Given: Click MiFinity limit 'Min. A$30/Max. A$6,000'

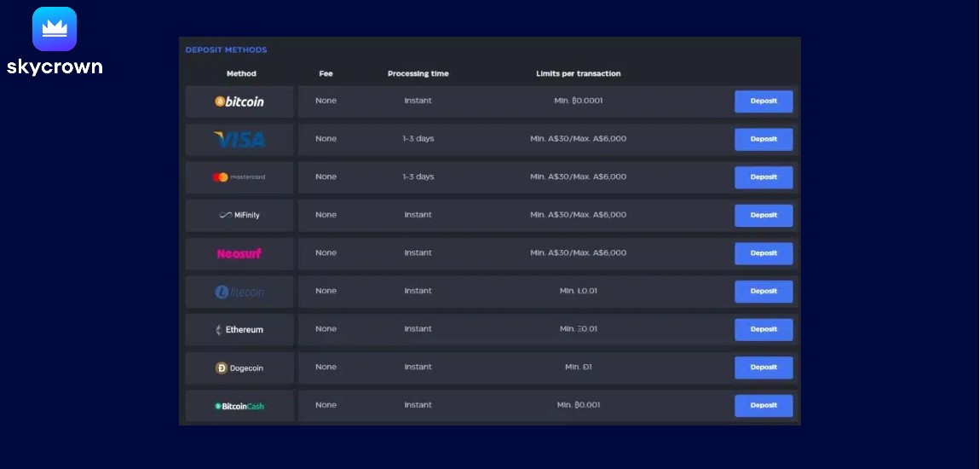Looking at the screenshot, I should [x=578, y=215].
